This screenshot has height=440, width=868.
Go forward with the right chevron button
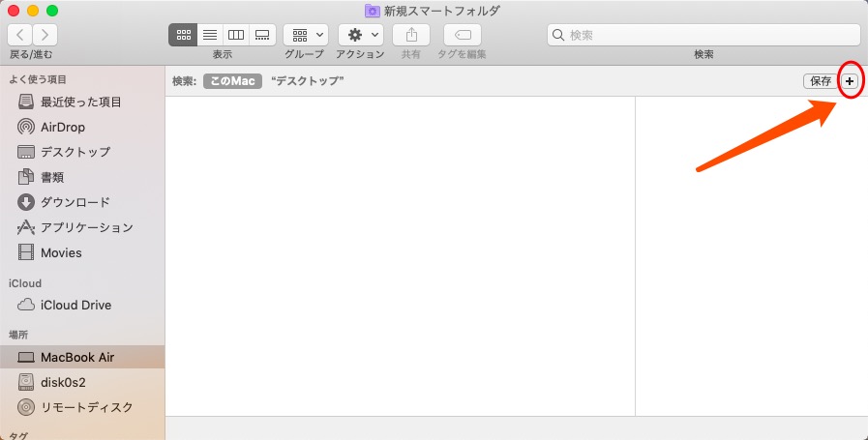coord(45,35)
